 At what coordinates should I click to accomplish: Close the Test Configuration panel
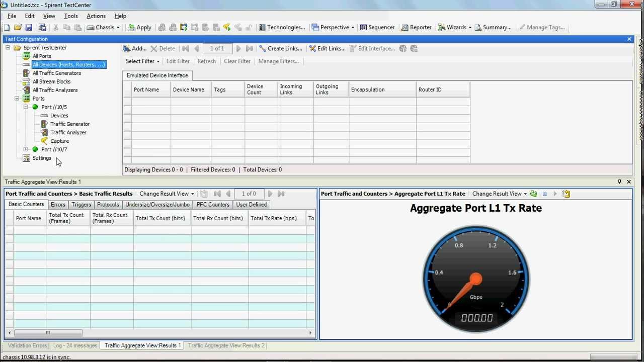pyautogui.click(x=629, y=39)
